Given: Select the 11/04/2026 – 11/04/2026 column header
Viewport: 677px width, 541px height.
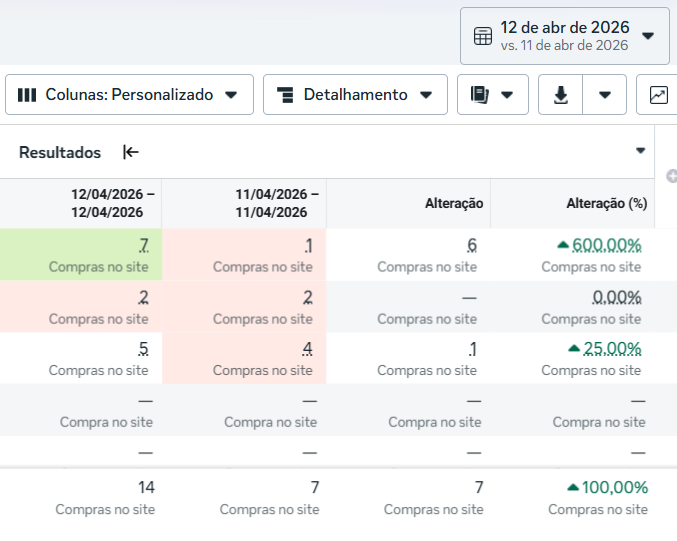Looking at the screenshot, I should pyautogui.click(x=277, y=203).
